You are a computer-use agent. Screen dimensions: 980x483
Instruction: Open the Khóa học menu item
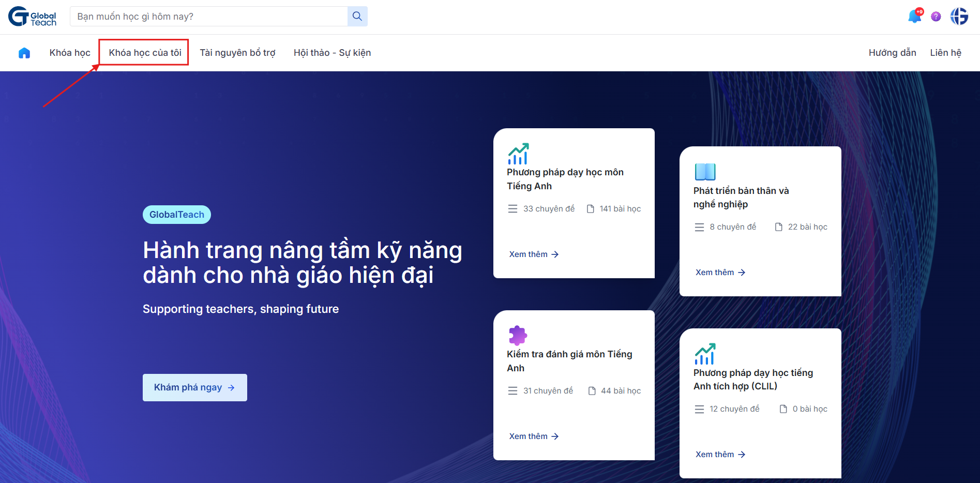pos(69,52)
